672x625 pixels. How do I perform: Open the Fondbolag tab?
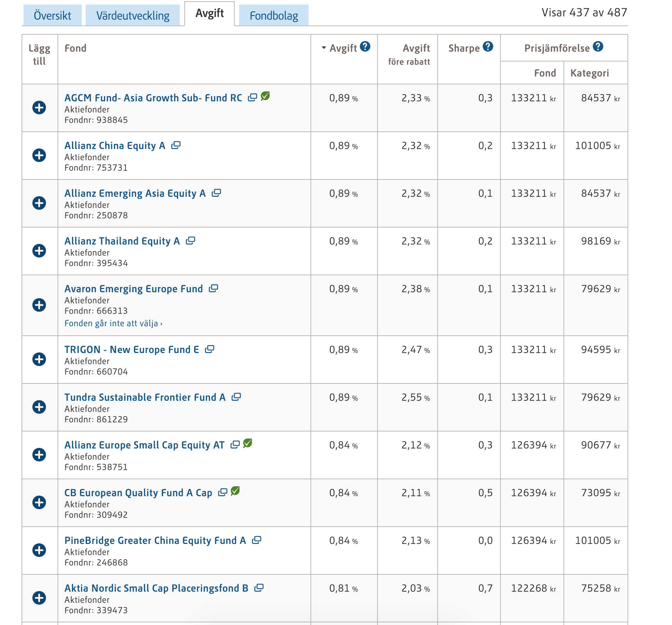coord(274,16)
